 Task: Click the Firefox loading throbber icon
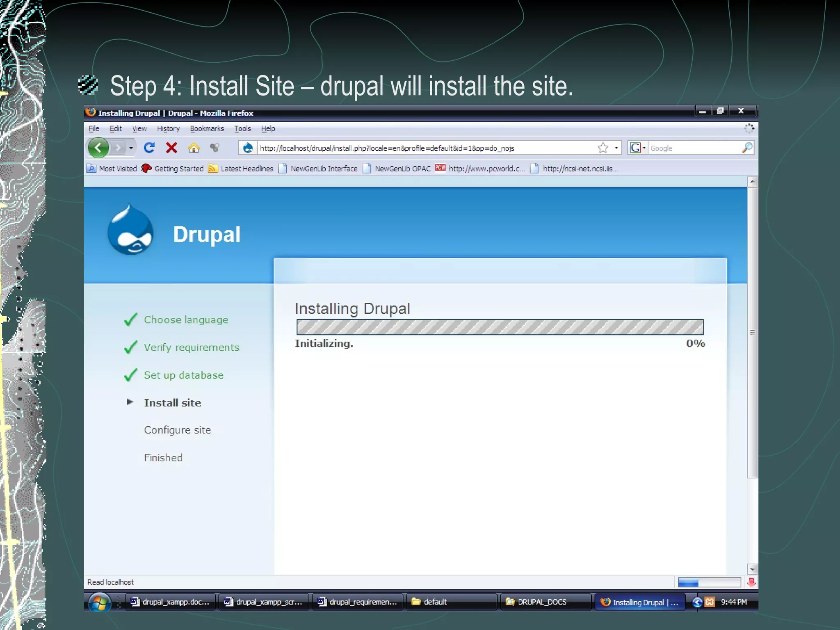749,128
